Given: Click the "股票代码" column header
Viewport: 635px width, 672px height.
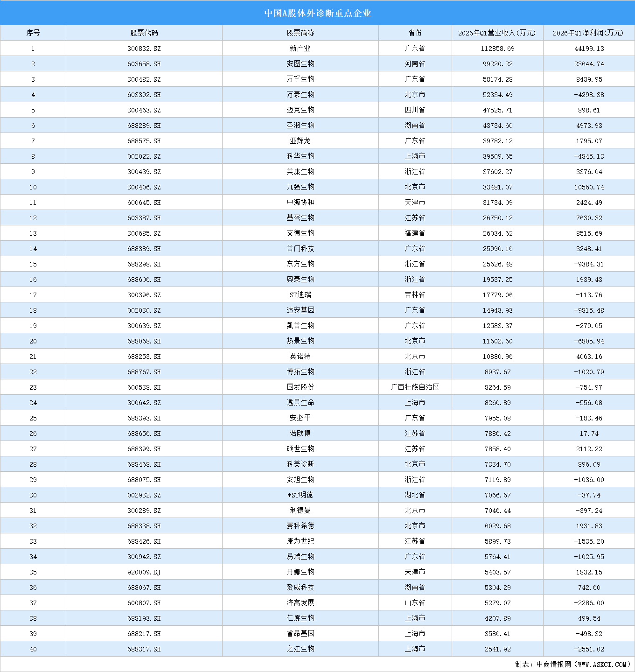Looking at the screenshot, I should coord(144,33).
